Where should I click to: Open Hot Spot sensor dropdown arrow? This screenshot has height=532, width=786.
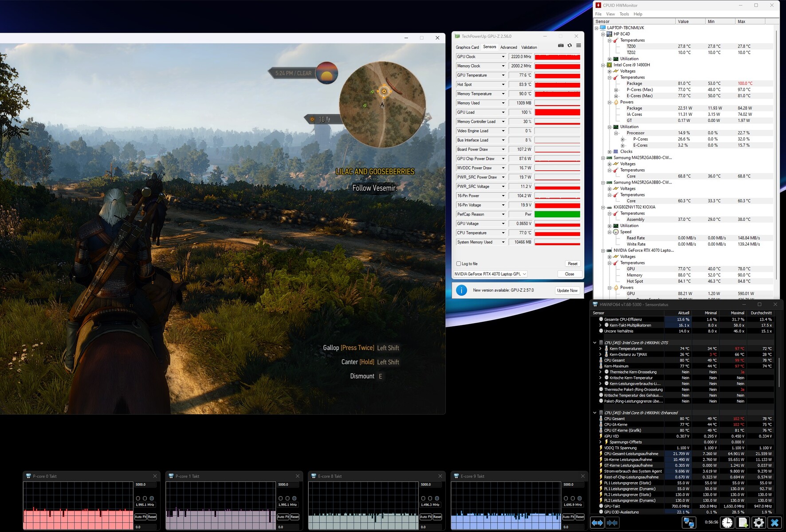tap(503, 85)
